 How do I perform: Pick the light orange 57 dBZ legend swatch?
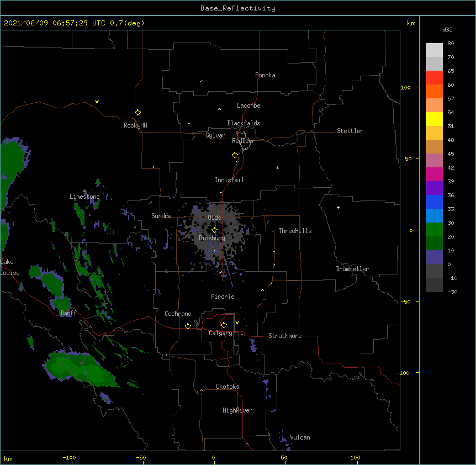[x=434, y=105]
